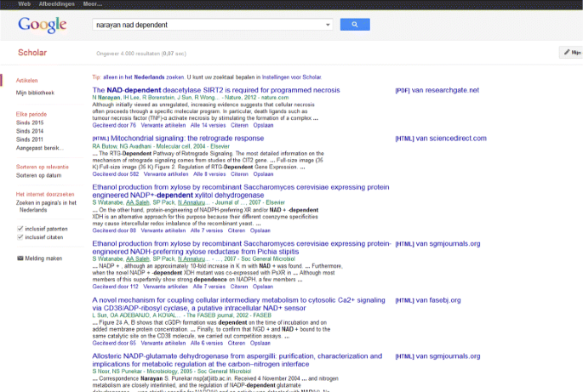This screenshot has width=583, height=392.
Task: Click Citeren under CD38 article
Action: [237, 343]
